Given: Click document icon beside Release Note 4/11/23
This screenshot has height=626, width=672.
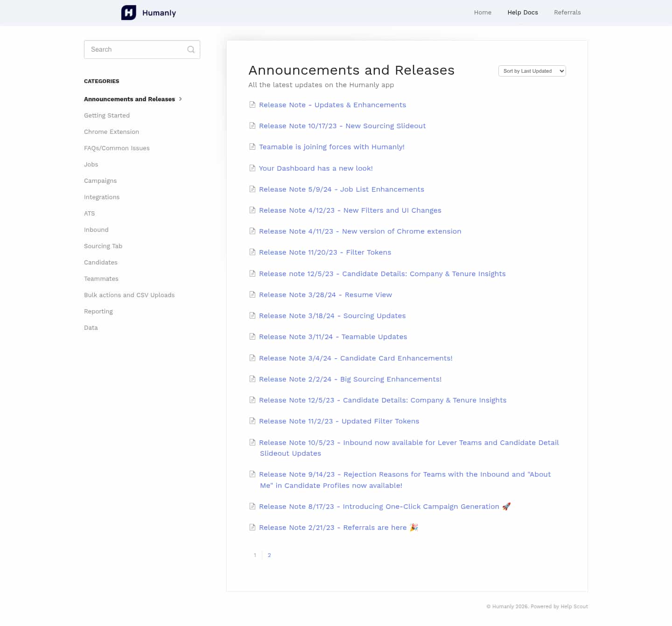Looking at the screenshot, I should click(252, 231).
